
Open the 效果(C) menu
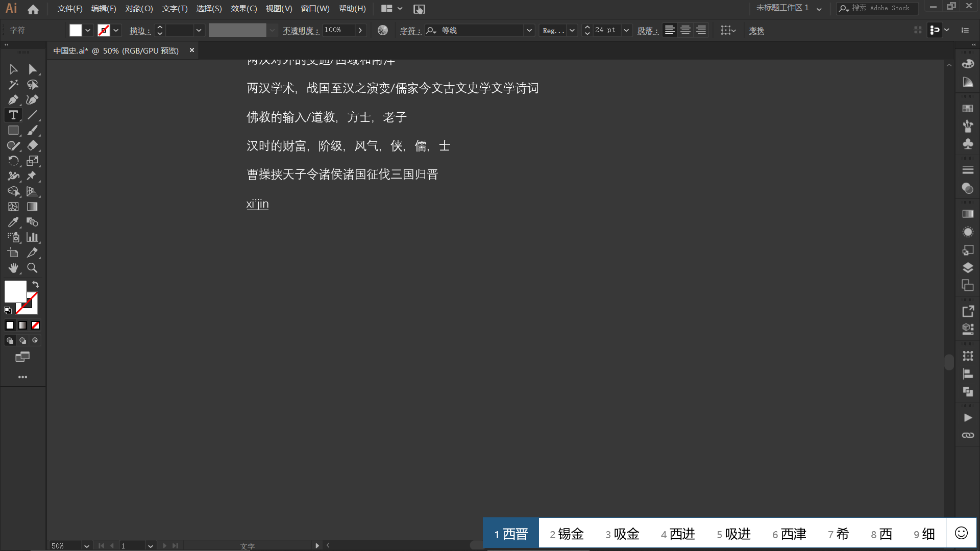coord(244,9)
